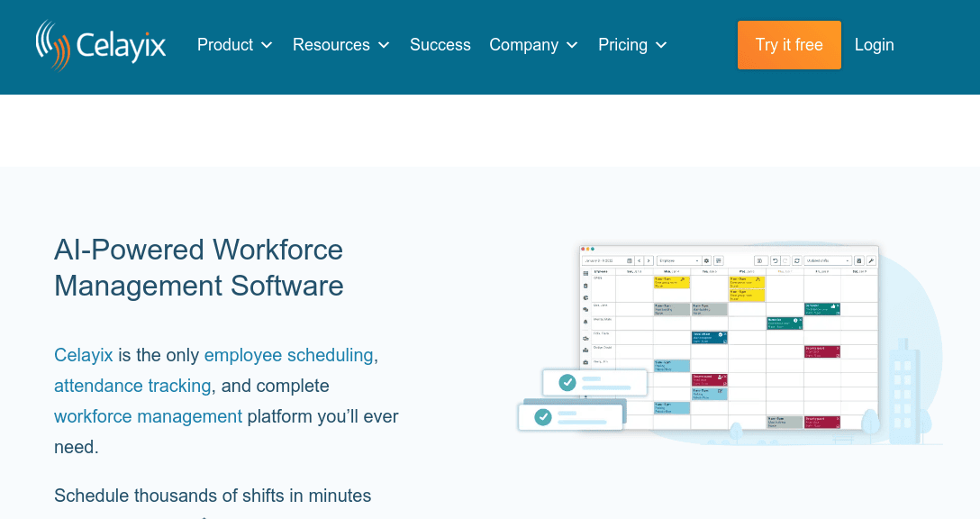This screenshot has width=980, height=519.
Task: Click the Celayix logo icon
Action: pos(52,43)
